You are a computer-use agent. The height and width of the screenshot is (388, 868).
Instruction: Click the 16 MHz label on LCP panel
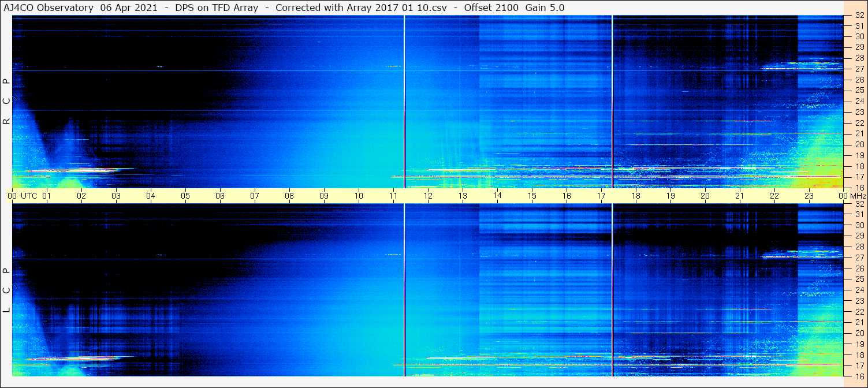coord(859,376)
